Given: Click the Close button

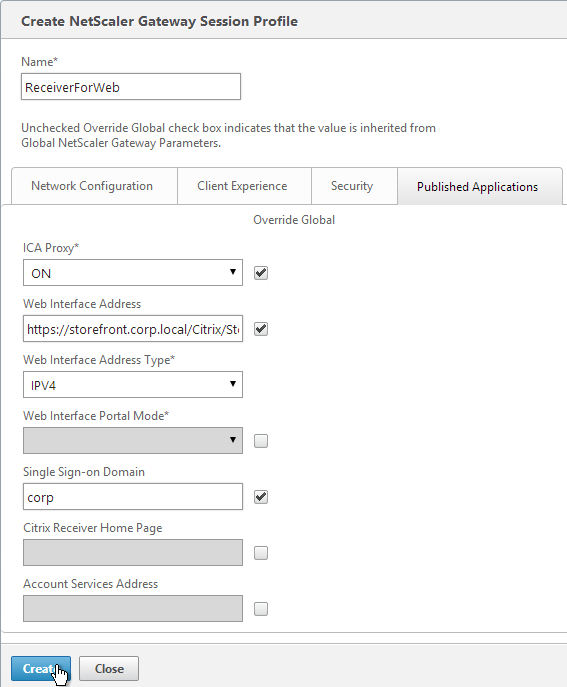Looking at the screenshot, I should (x=109, y=669).
